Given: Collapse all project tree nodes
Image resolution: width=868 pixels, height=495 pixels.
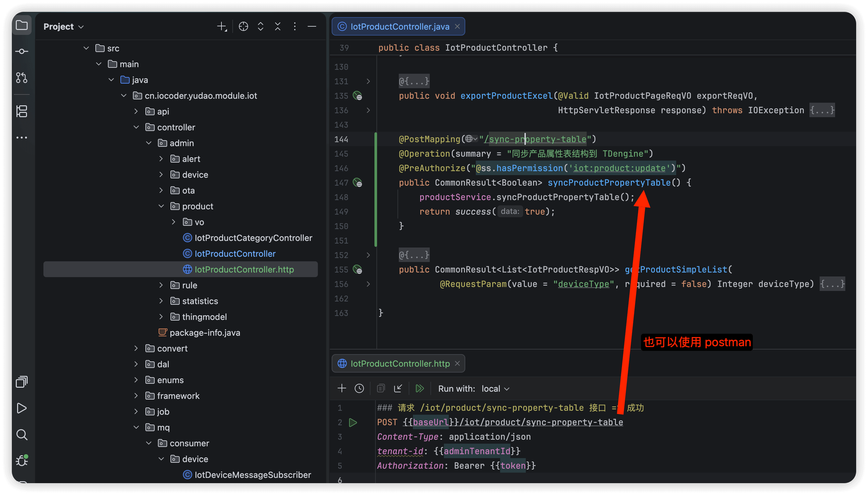Looking at the screenshot, I should pyautogui.click(x=278, y=27).
